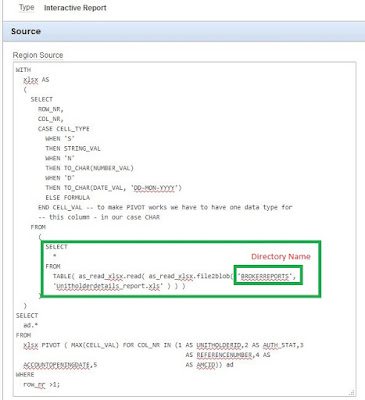Image resolution: width=365 pixels, height=400 pixels.
Task: Click the resize handle of source textarea
Action: pos(351,392)
